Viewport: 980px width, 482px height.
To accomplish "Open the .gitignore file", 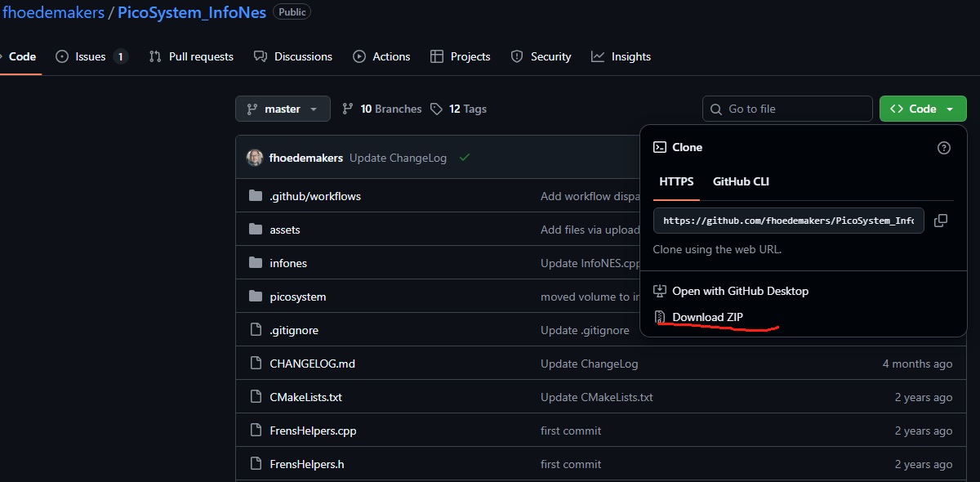I will (294, 330).
